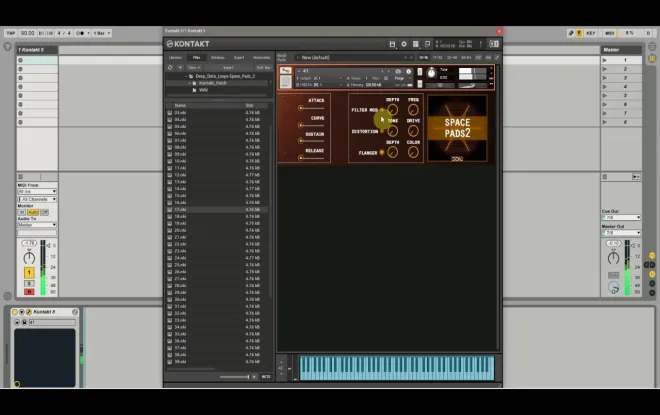
Task: Click the Kontakt workspace layout icon
Action: 415,44
